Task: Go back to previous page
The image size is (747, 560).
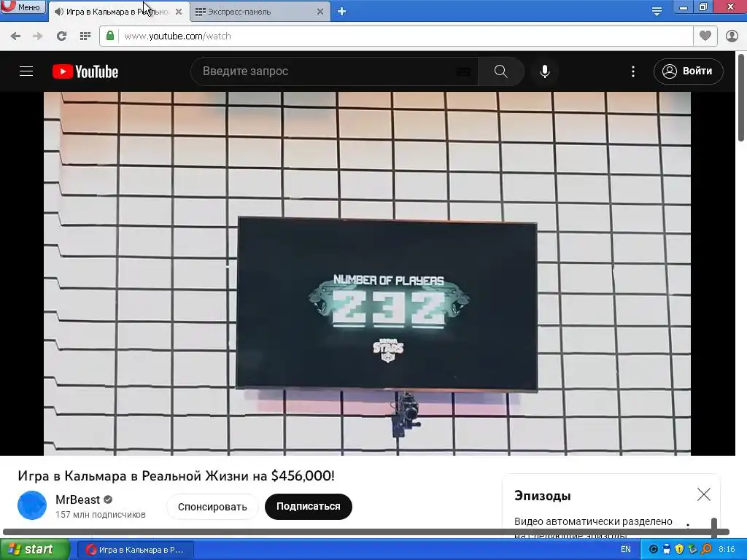Action: tap(15, 36)
